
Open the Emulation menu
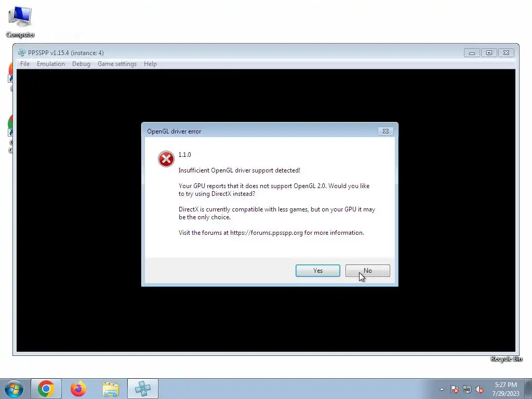51,64
